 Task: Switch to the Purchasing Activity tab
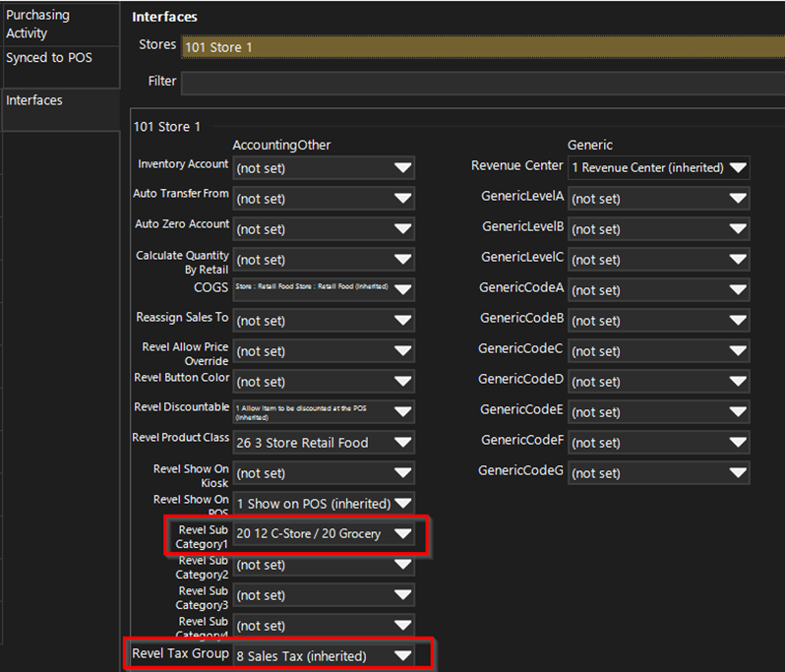click(x=59, y=24)
